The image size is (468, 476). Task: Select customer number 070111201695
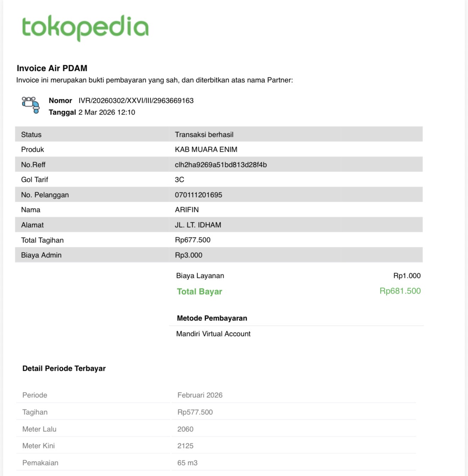(x=198, y=195)
